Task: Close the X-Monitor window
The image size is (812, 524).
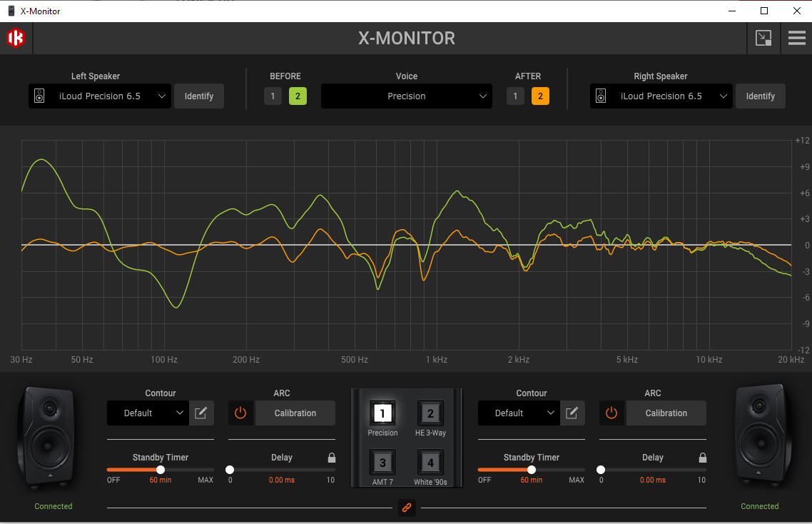Action: pyautogui.click(x=797, y=11)
